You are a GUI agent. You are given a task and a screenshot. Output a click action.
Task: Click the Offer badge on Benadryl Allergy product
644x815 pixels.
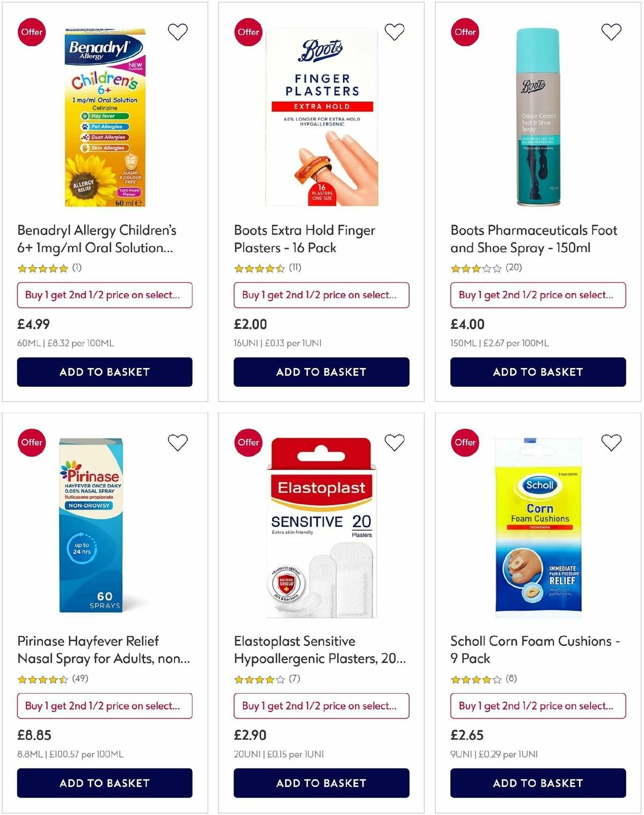click(32, 32)
